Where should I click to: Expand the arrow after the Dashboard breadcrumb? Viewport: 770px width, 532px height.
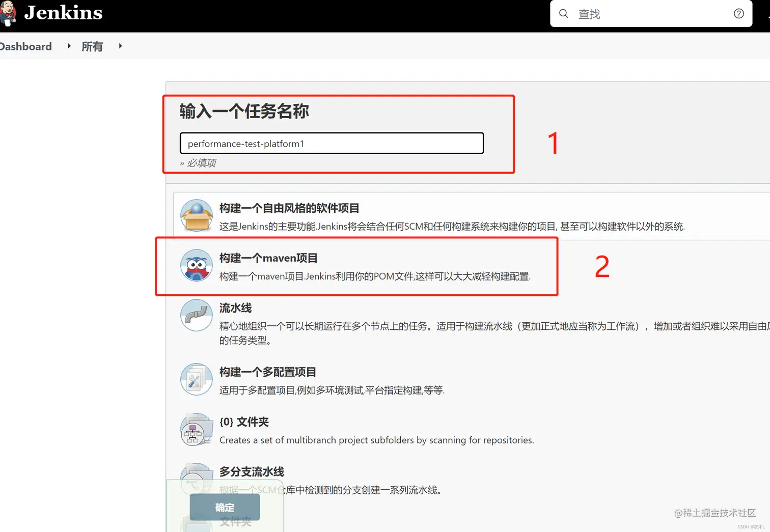pos(69,46)
